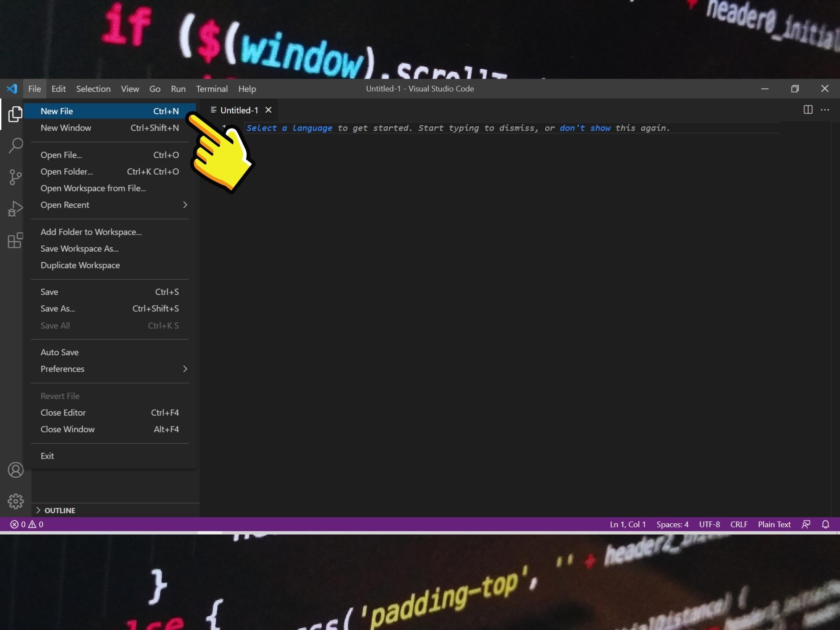This screenshot has height=630, width=840.
Task: Click the feedback icon in status bar
Action: (x=806, y=524)
